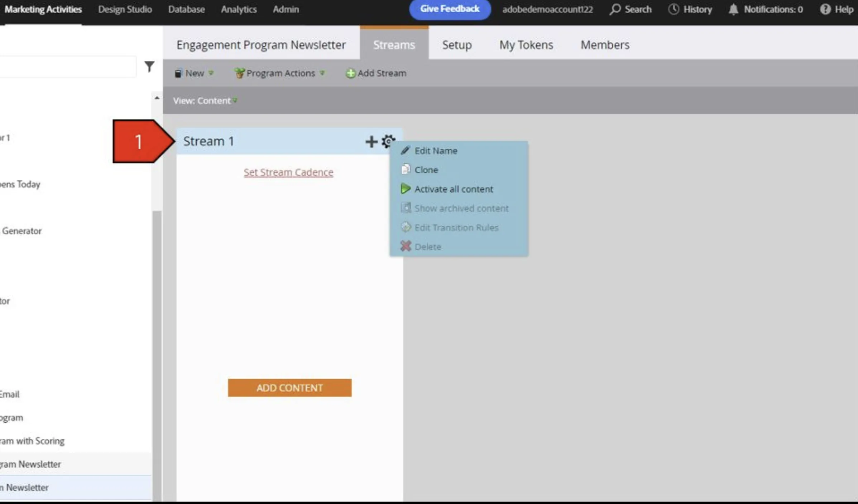The image size is (858, 504).
Task: Click the Edit Transition Rules icon
Action: [x=406, y=227]
